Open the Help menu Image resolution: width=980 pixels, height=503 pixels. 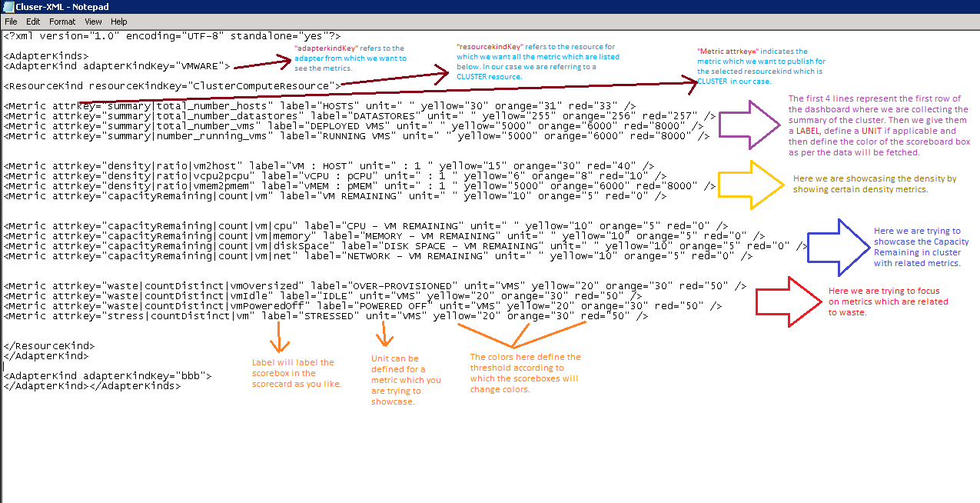pyautogui.click(x=118, y=22)
